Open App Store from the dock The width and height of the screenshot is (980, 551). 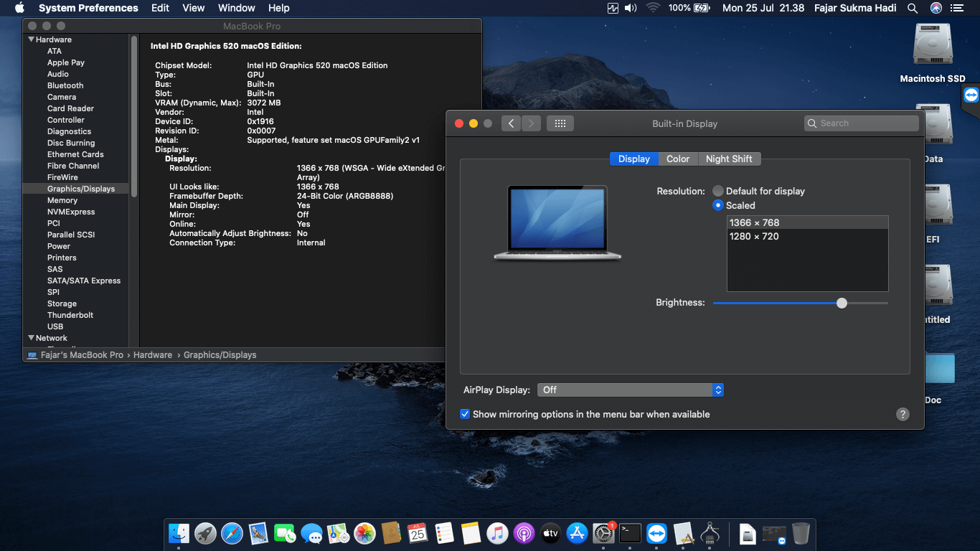tap(577, 533)
